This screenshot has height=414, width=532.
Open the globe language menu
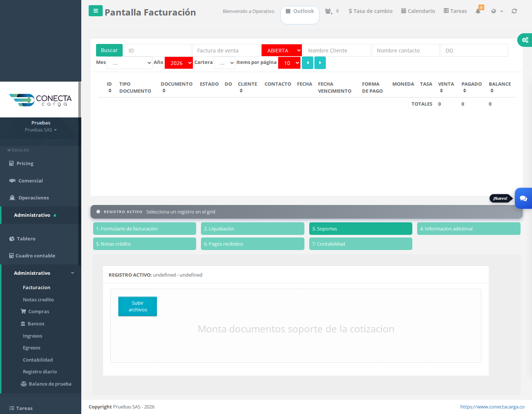coord(497,11)
